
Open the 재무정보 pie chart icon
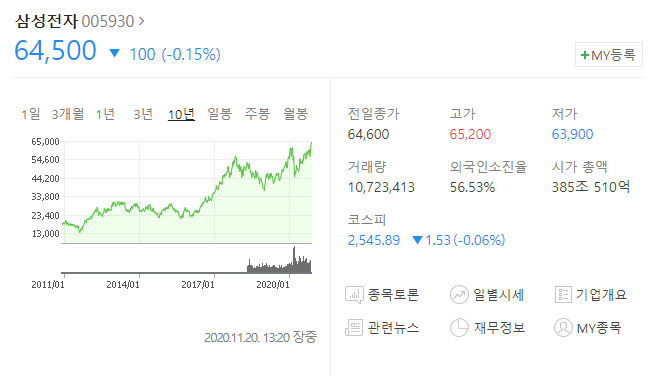click(x=459, y=328)
